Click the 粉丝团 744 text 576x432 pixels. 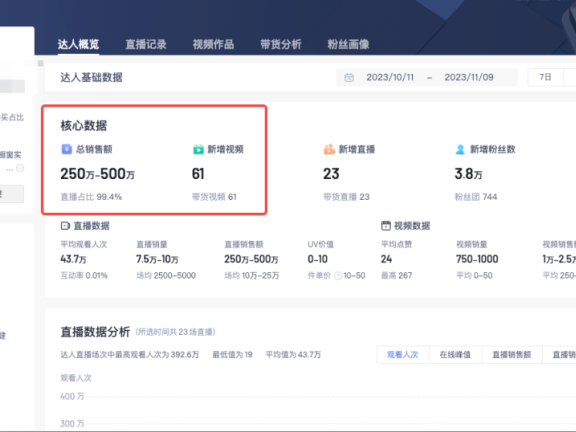click(x=476, y=197)
